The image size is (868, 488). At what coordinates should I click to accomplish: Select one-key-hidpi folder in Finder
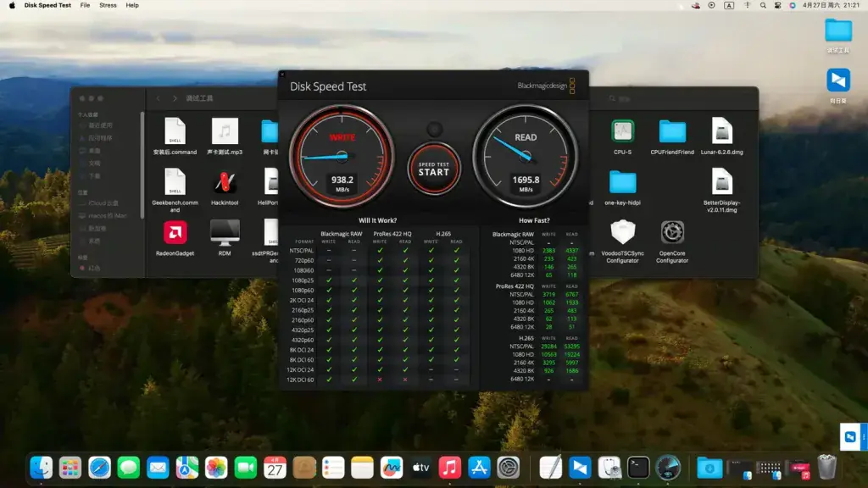click(x=623, y=187)
